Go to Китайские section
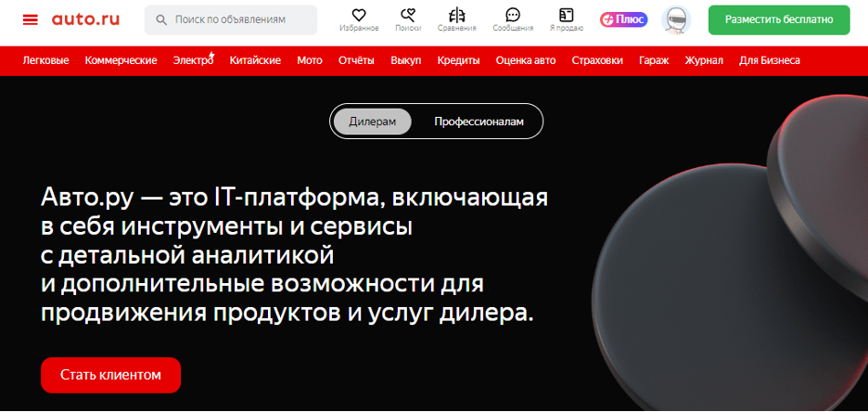 tap(255, 60)
